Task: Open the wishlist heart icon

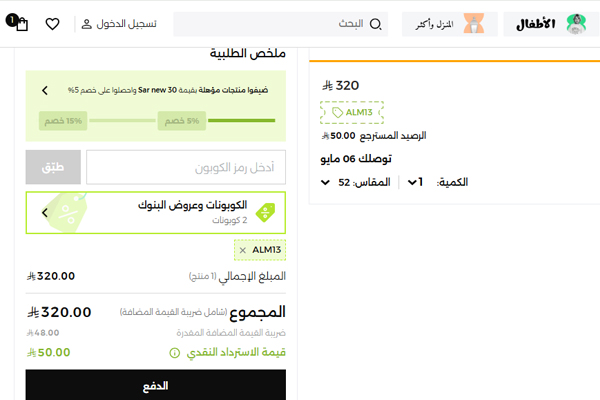Action: tap(52, 24)
